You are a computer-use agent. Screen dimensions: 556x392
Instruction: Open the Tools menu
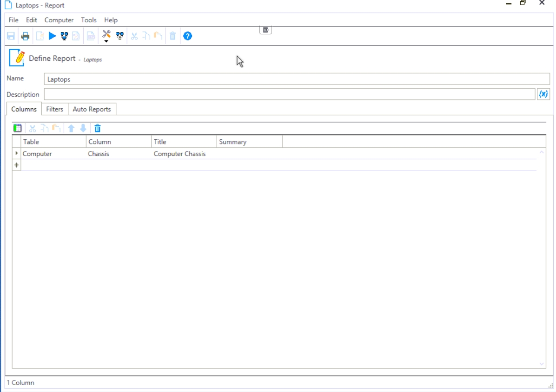(x=88, y=20)
